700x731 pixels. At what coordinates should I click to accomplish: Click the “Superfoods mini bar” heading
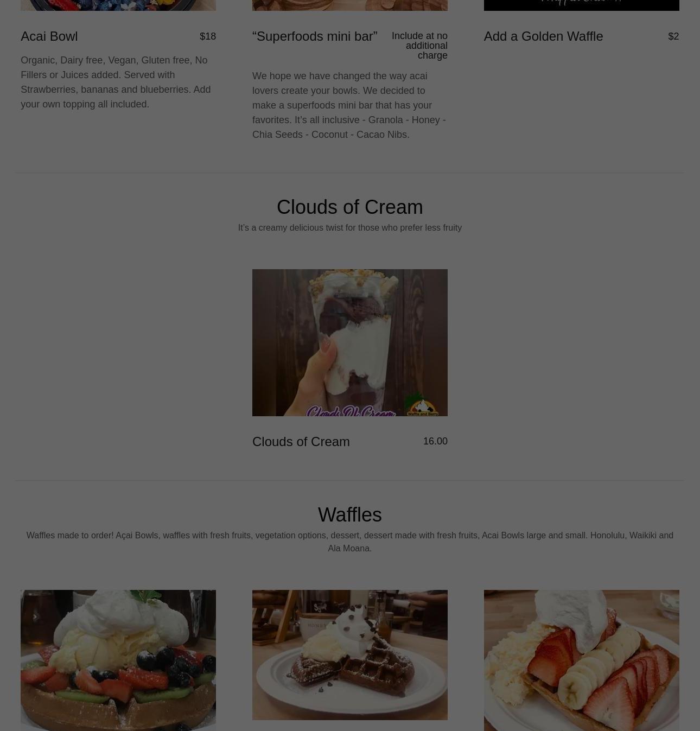click(315, 36)
